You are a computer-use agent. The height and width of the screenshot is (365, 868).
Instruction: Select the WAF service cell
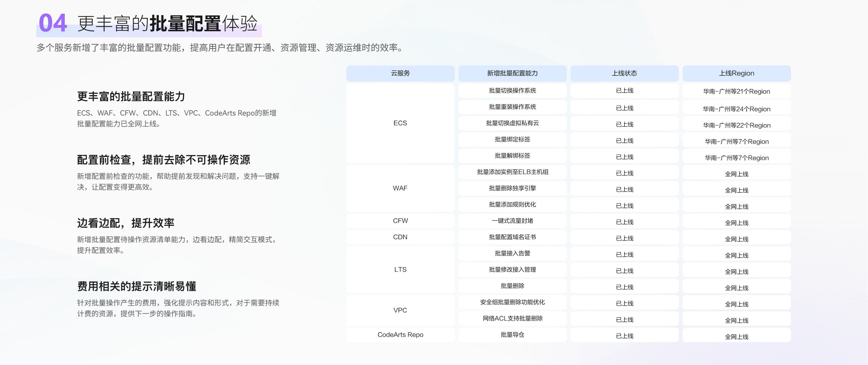400,188
